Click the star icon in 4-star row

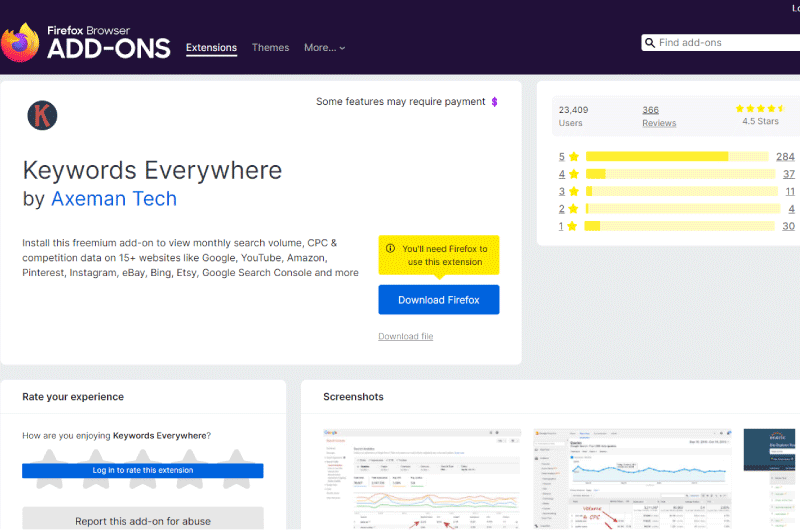coord(574,174)
